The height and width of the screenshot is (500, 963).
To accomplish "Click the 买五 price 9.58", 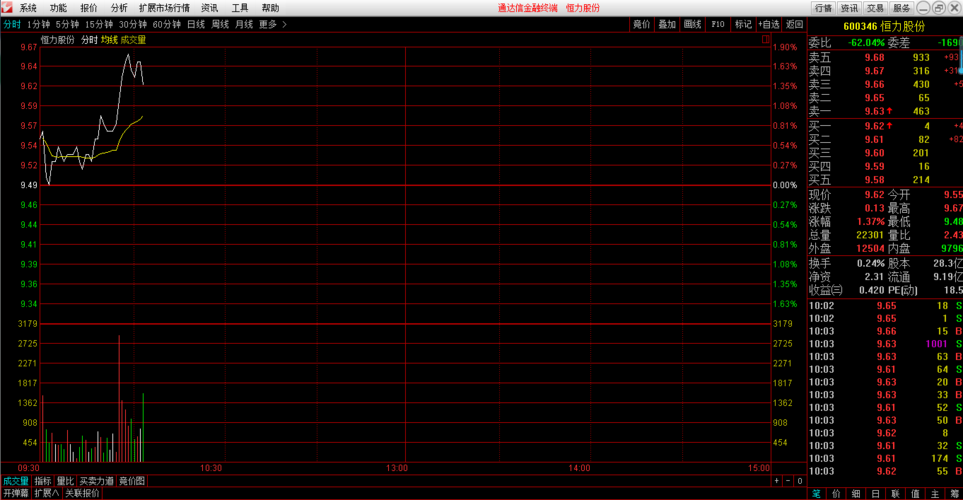I will click(875, 180).
